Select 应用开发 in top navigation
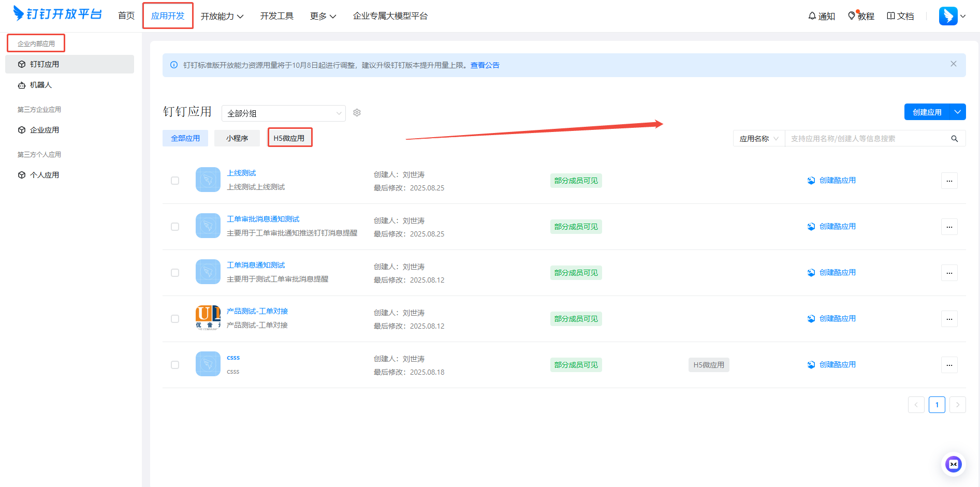 (168, 16)
